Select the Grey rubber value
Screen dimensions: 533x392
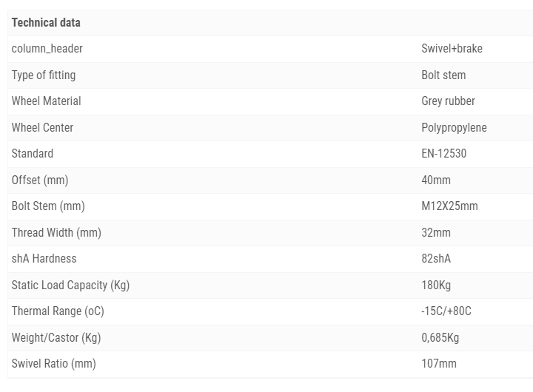coord(448,101)
